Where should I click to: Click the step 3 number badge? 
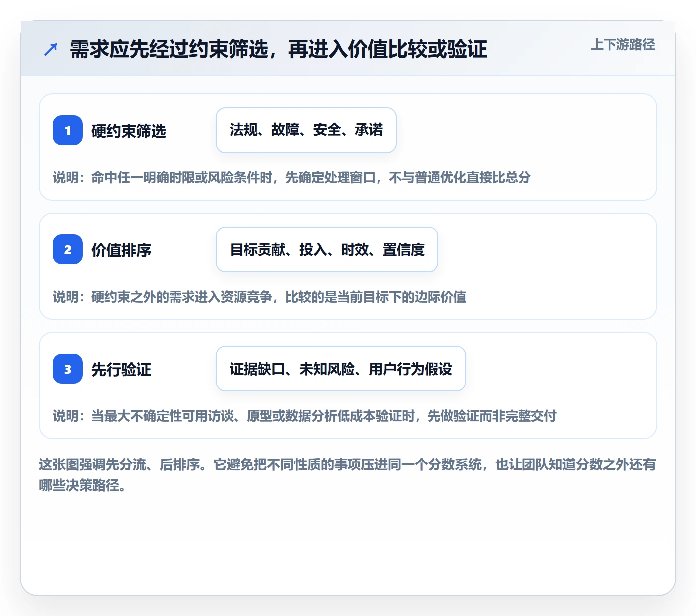coord(68,369)
